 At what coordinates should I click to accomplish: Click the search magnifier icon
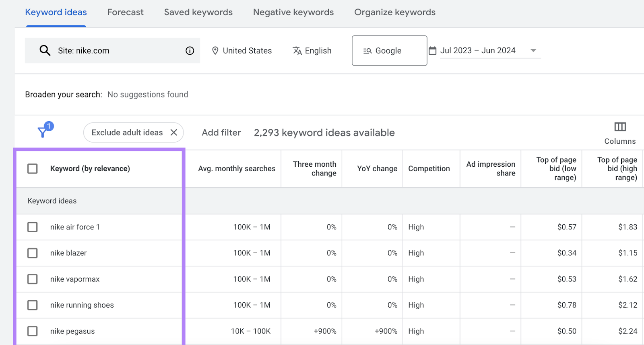click(45, 50)
